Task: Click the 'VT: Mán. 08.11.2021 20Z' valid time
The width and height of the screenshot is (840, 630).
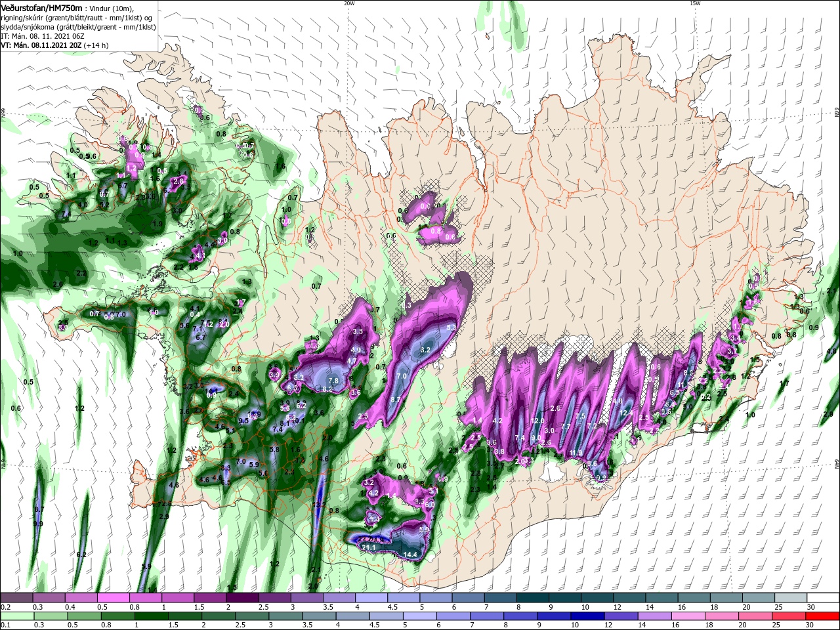Action: [x=41, y=45]
